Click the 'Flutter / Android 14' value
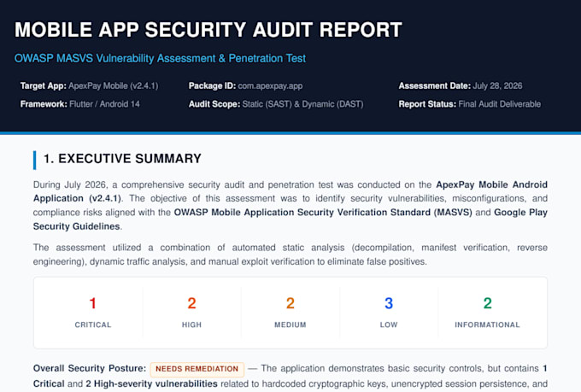581x392 pixels. tap(104, 104)
